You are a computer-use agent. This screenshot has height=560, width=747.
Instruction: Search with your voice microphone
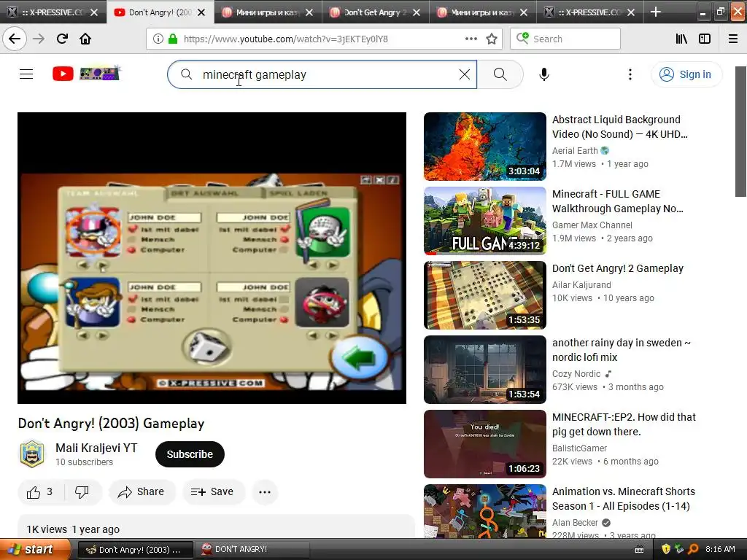click(x=543, y=74)
